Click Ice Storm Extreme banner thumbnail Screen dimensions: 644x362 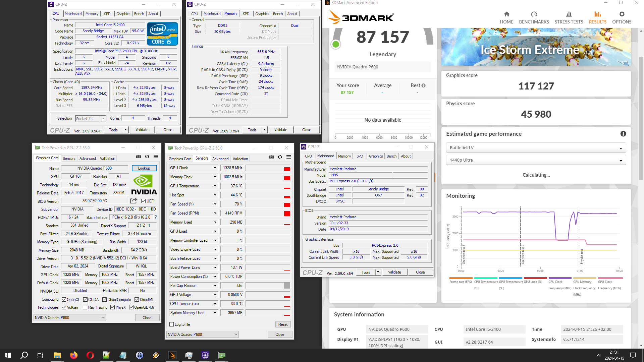[x=536, y=47]
